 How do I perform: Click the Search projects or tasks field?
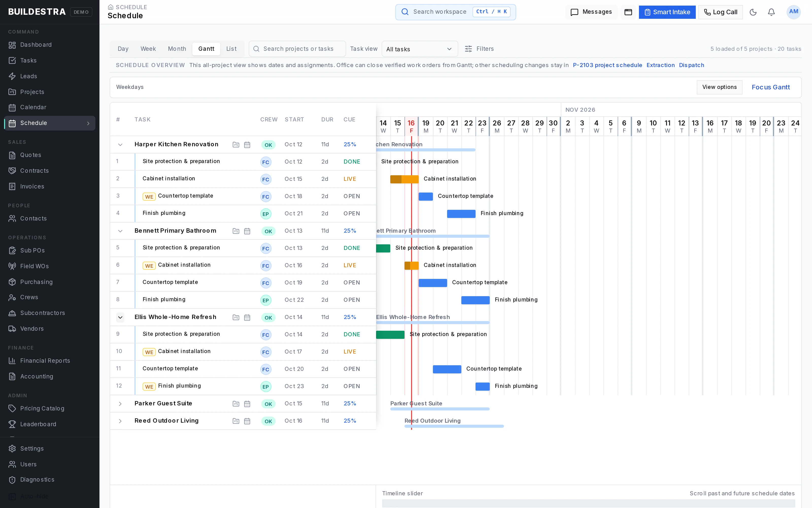coord(297,49)
